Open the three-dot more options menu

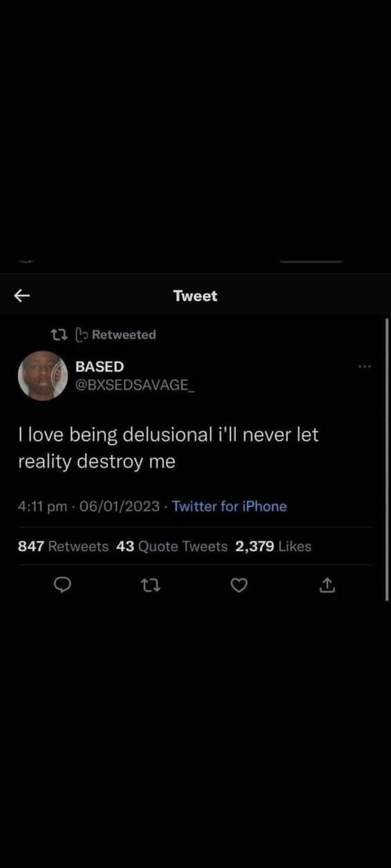click(365, 367)
